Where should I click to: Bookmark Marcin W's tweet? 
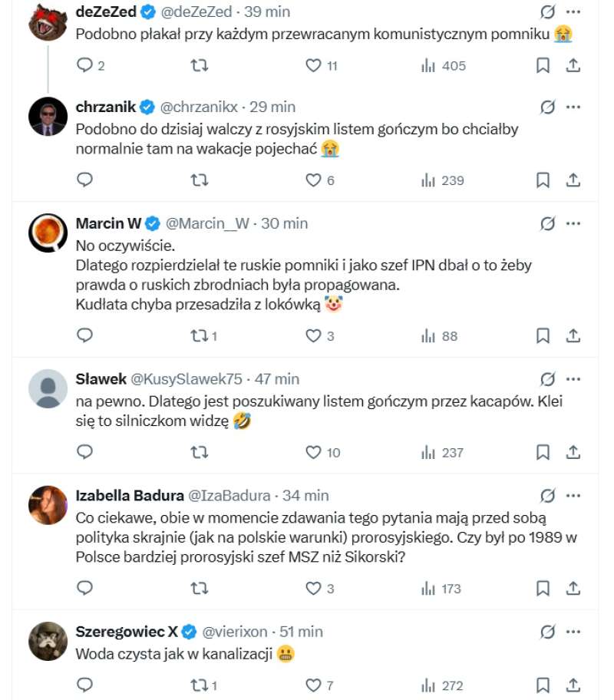[x=543, y=335]
